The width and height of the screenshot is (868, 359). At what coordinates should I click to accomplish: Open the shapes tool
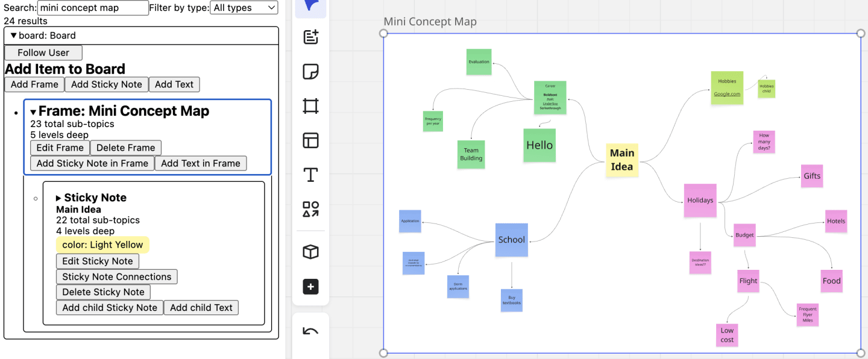tap(310, 210)
